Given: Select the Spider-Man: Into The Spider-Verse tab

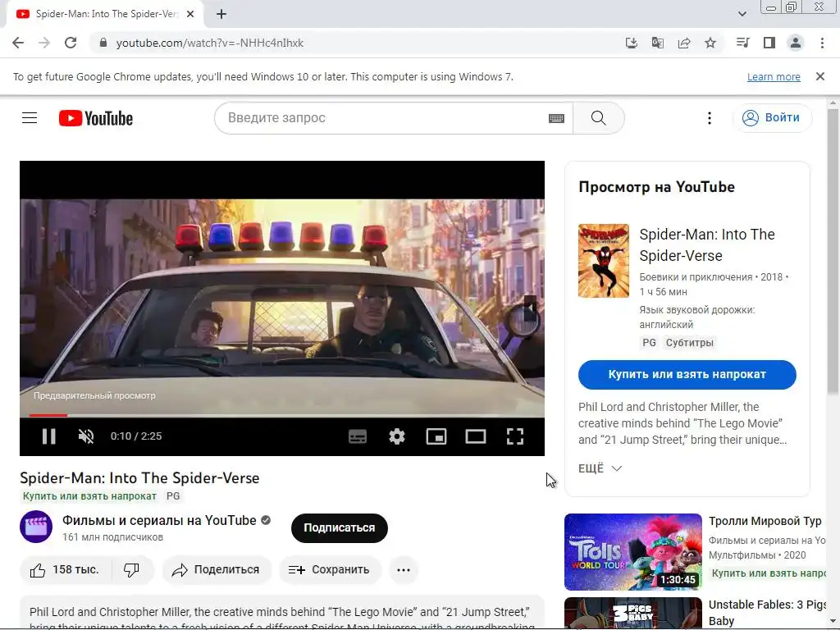Looking at the screenshot, I should coord(105,14).
